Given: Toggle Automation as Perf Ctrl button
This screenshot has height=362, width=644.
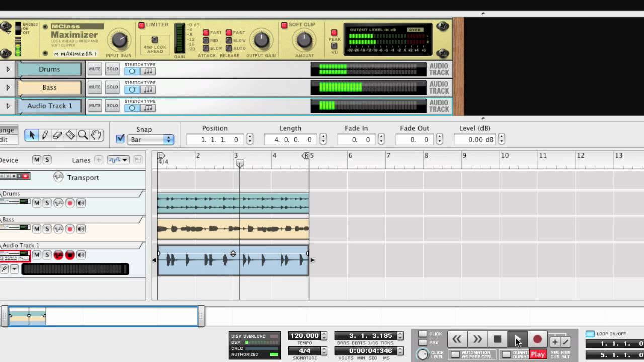Looking at the screenshot, I should [x=455, y=354].
